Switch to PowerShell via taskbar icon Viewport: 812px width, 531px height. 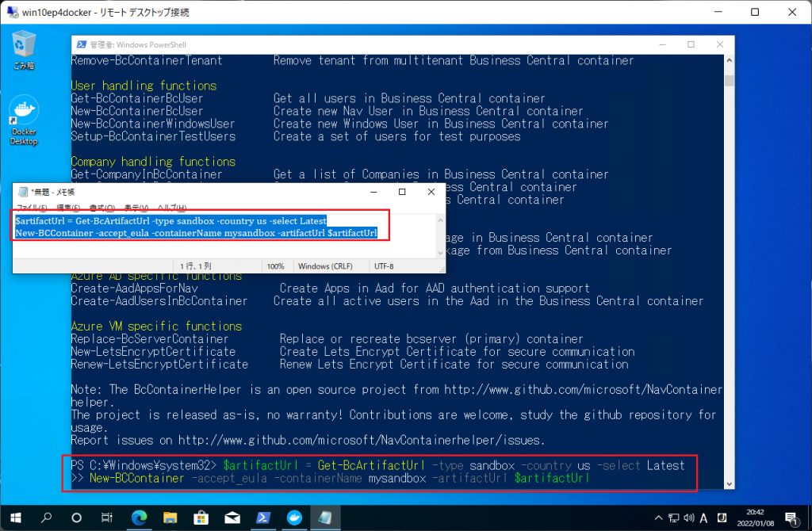click(263, 518)
